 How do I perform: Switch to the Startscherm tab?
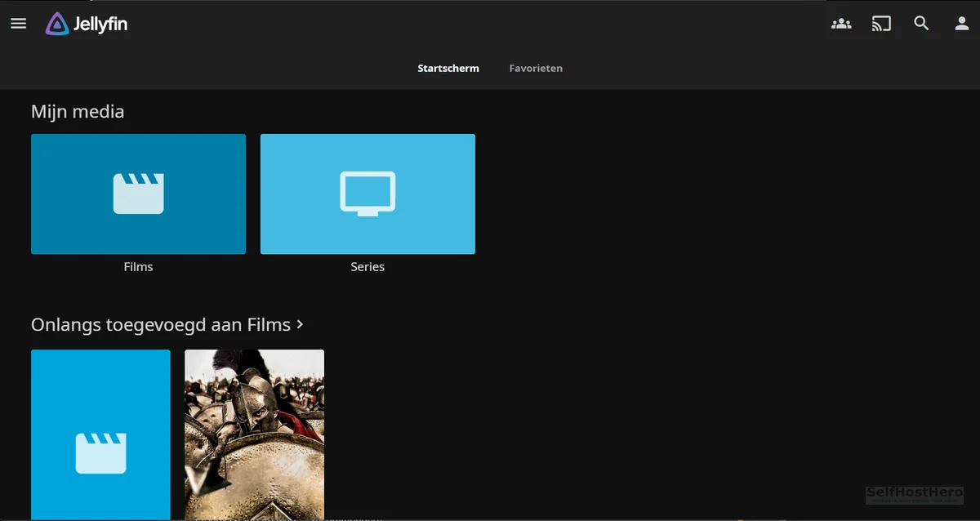click(x=448, y=69)
